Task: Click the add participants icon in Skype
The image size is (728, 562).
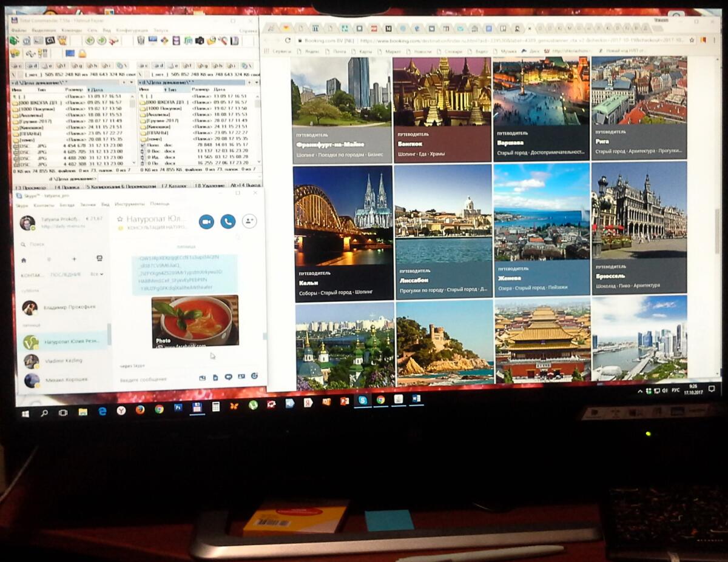Action: (x=249, y=222)
